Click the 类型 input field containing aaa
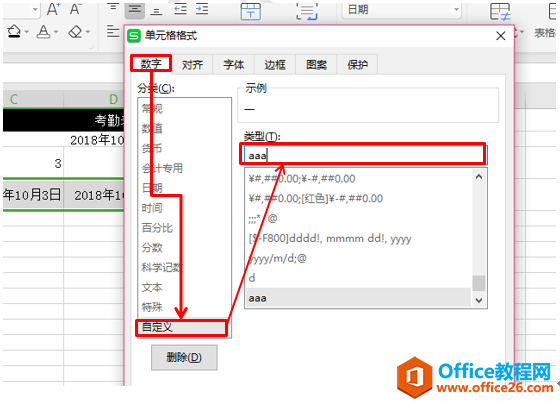 point(363,155)
